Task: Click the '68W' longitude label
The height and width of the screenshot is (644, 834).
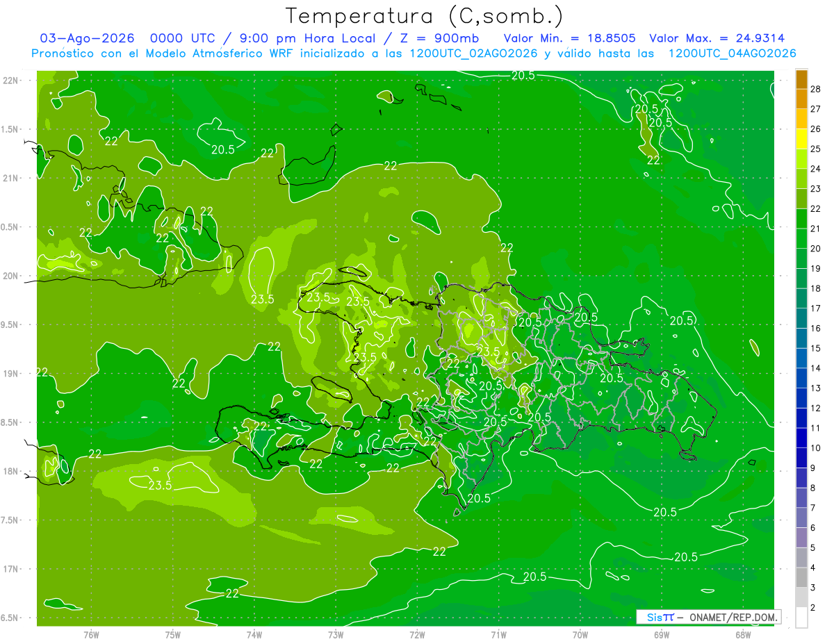Action: pyautogui.click(x=743, y=634)
